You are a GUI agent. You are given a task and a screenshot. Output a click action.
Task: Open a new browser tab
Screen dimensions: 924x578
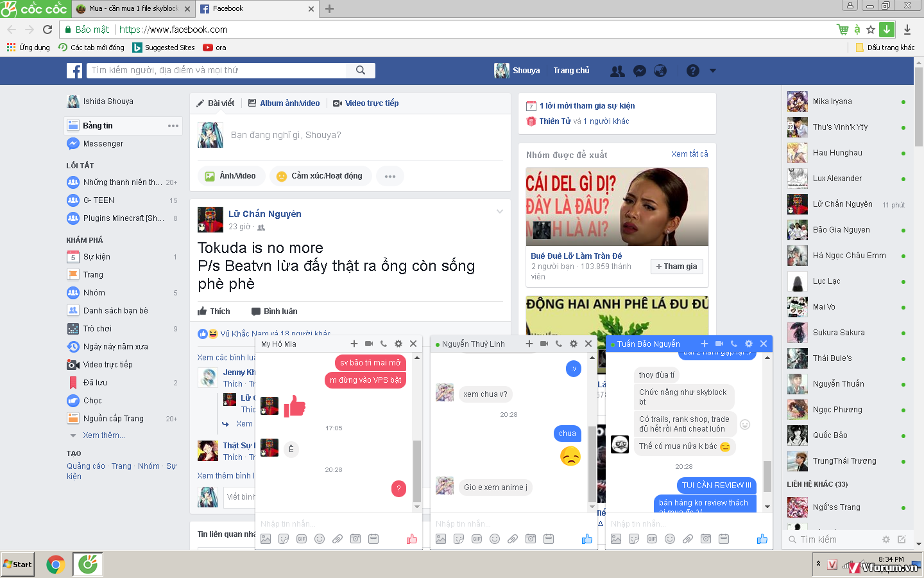[329, 9]
